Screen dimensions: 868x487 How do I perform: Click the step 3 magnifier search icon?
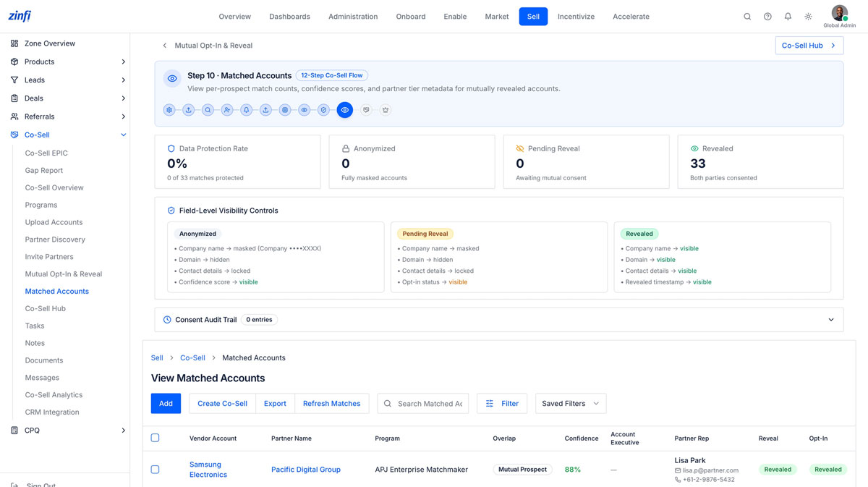(x=208, y=110)
